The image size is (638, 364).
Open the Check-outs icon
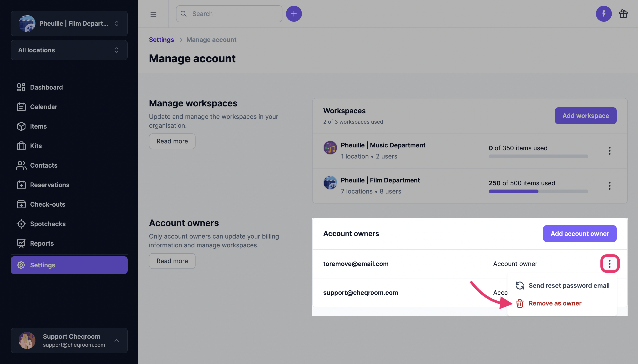tap(21, 204)
